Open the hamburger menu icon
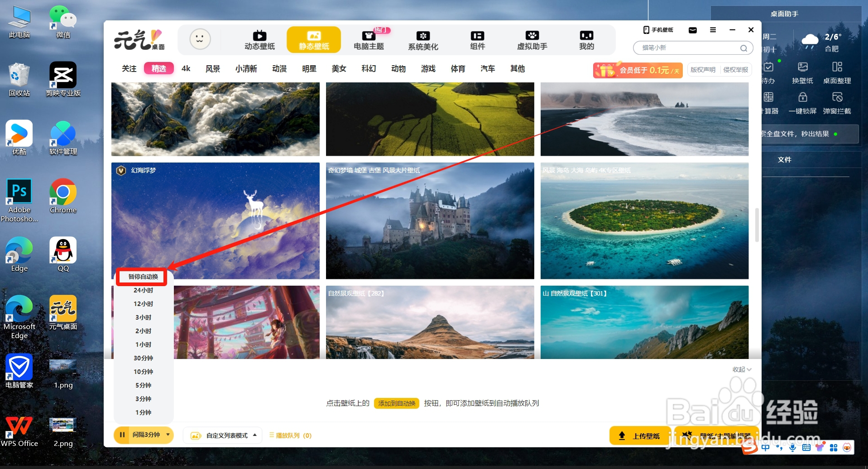Viewport: 868px width, 469px height. click(x=713, y=30)
